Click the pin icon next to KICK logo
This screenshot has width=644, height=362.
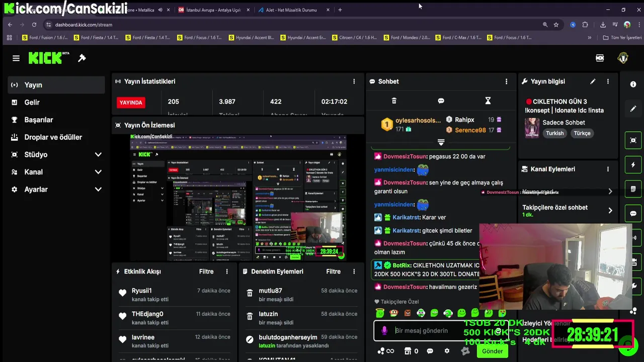click(82, 58)
